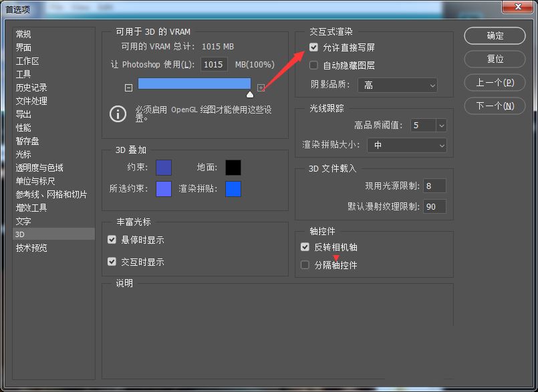This screenshot has height=392, width=538.
Task: Click the 现用光源限制 input field
Action: point(434,186)
